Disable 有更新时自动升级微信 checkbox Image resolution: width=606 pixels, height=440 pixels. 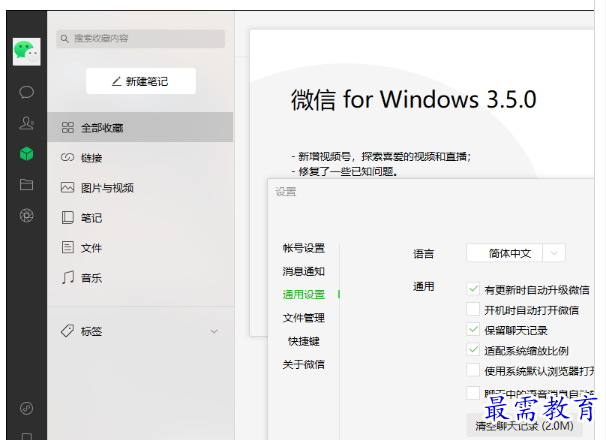pyautogui.click(x=473, y=288)
